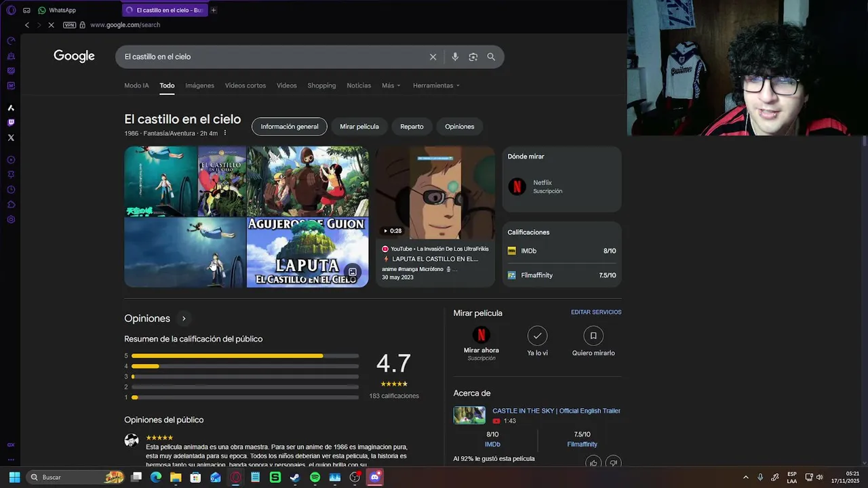Screen dimensions: 868x488
Task: Open Steam from the taskbar
Action: tap(295, 477)
